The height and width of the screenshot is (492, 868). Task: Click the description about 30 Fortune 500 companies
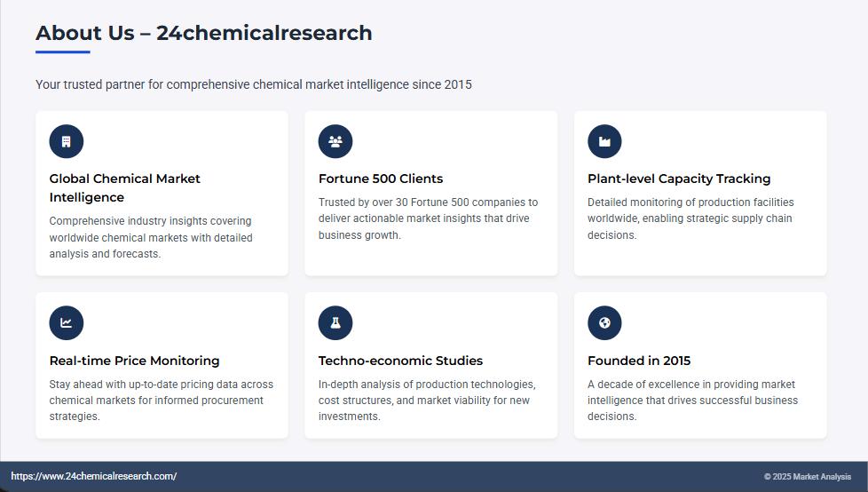point(428,218)
